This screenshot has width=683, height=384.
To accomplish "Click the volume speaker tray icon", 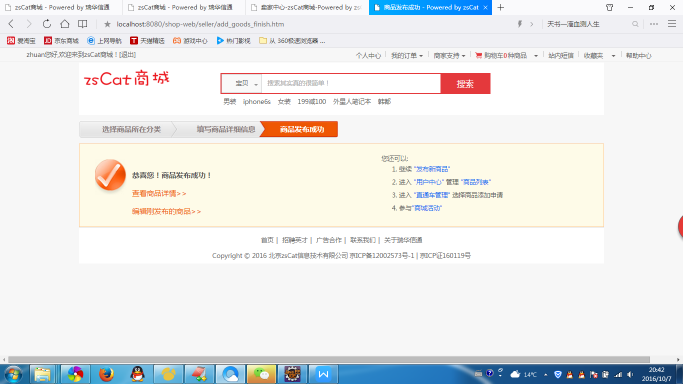I will pos(630,374).
